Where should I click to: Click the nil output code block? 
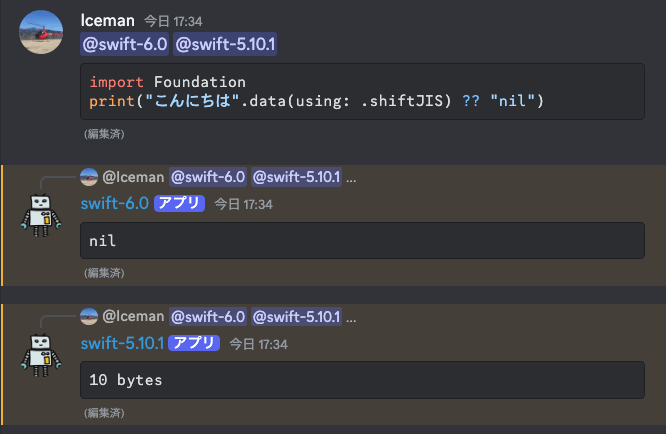click(362, 240)
